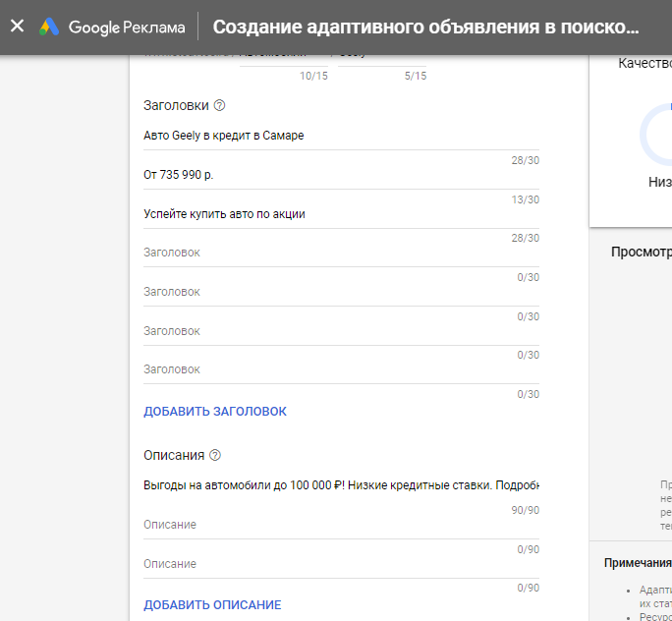Click the 'Заголовки' section label
The height and width of the screenshot is (621, 672).
coord(176,105)
